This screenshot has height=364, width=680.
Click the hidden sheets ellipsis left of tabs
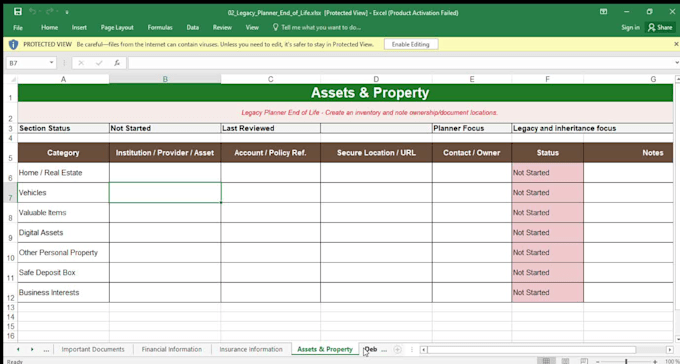pos(46,350)
